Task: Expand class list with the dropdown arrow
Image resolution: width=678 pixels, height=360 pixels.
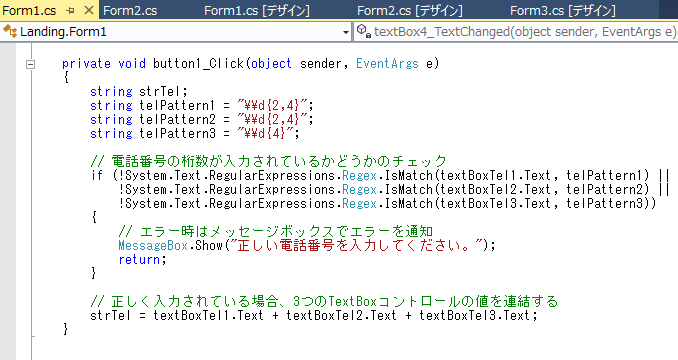Action: 345,32
